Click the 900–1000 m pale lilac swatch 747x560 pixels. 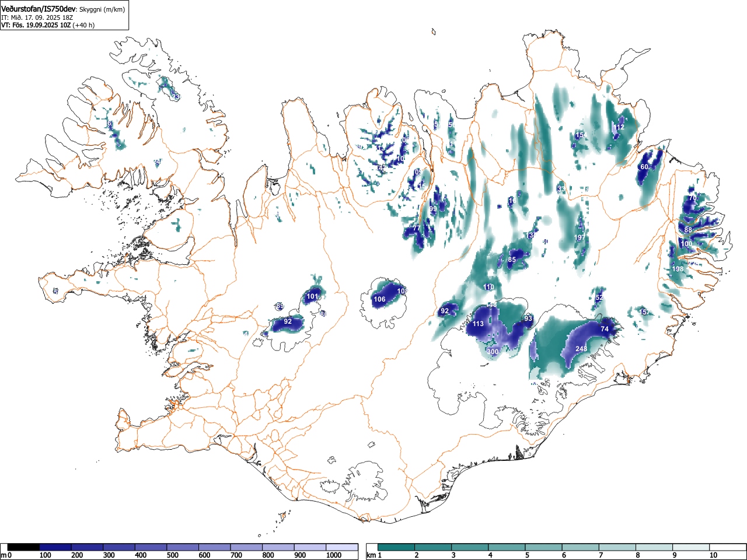pyautogui.click(x=310, y=547)
